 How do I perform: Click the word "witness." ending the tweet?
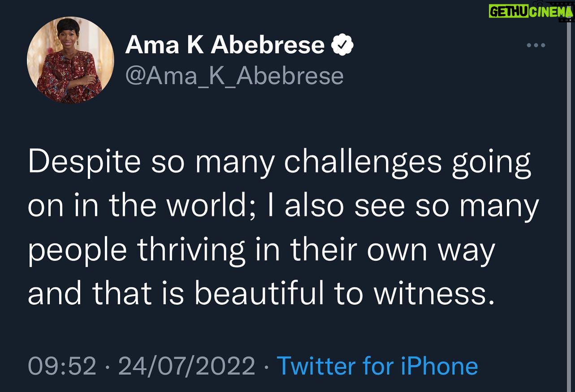click(434, 293)
